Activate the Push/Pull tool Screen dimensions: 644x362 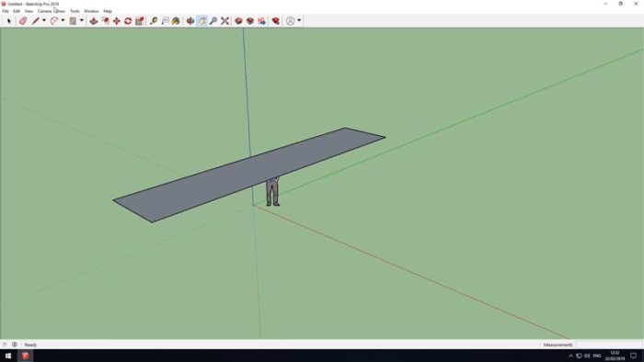pyautogui.click(x=94, y=21)
